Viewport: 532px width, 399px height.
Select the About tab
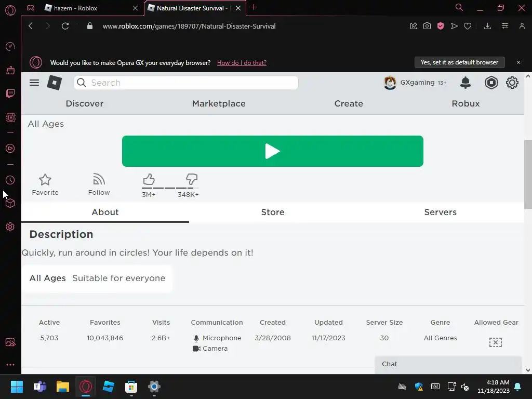pyautogui.click(x=105, y=212)
